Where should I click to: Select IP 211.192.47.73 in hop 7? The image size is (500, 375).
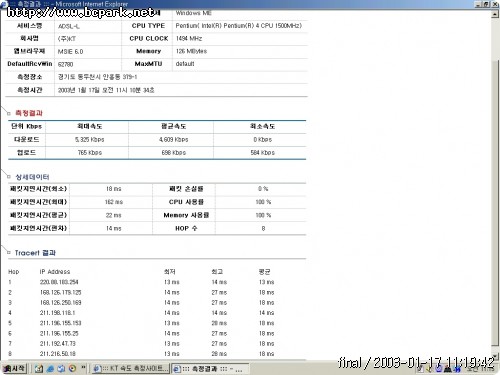click(x=58, y=343)
